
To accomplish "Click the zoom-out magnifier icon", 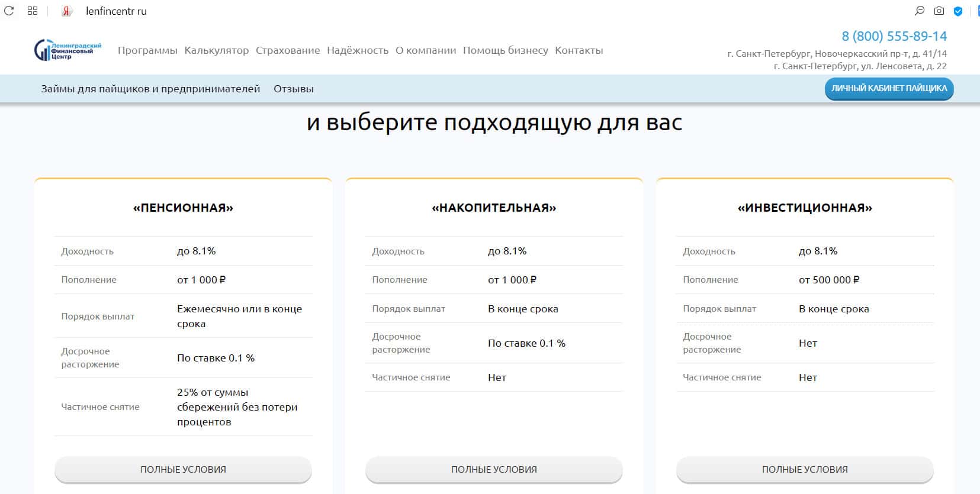I will point(920,11).
